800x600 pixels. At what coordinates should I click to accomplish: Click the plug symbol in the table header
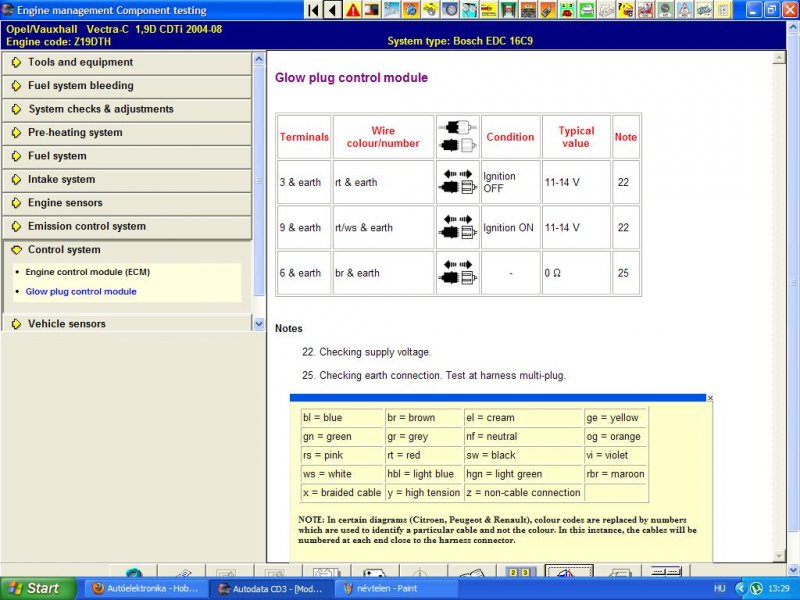458,137
